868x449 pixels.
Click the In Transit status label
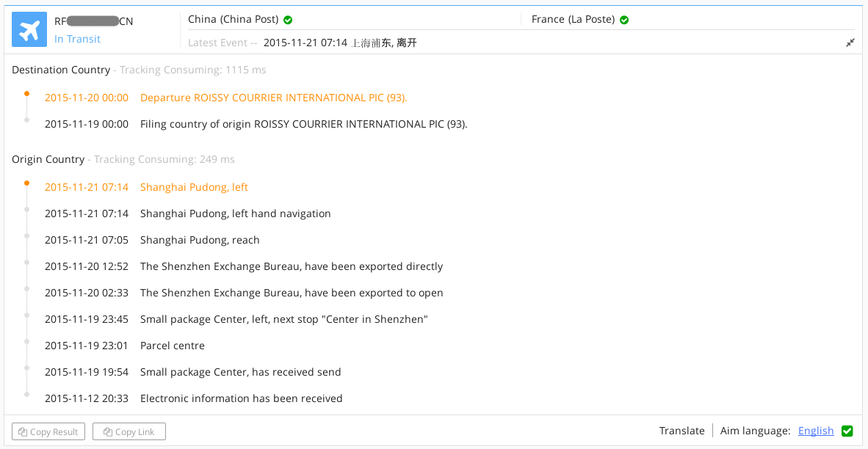[77, 39]
